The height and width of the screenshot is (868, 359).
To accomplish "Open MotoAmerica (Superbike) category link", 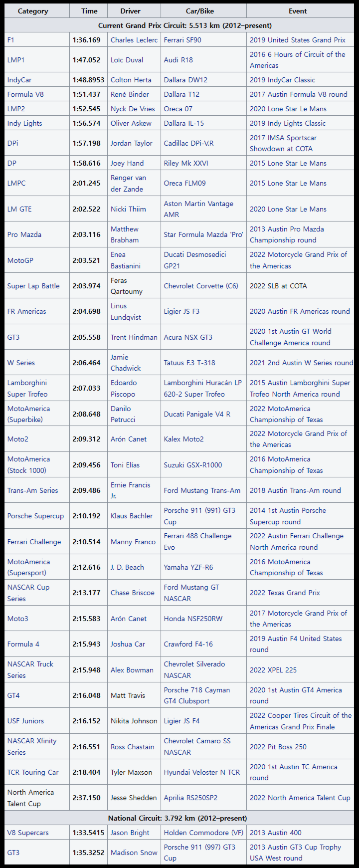I will click(x=29, y=414).
